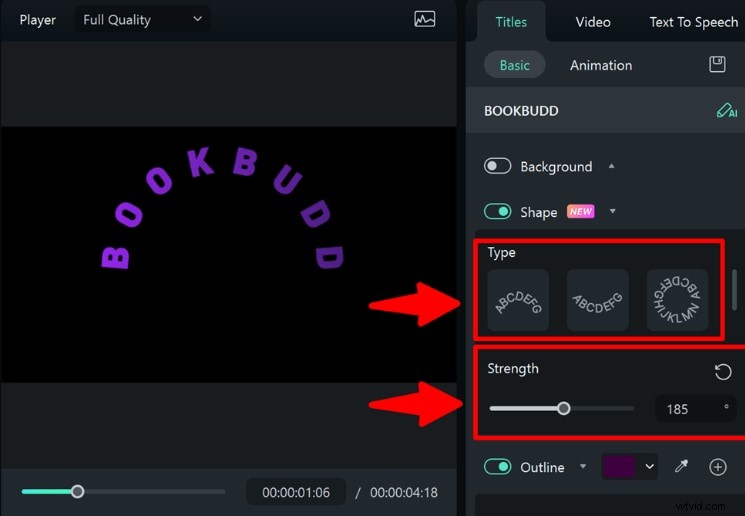Image resolution: width=745 pixels, height=516 pixels.
Task: Turn off the Outline toggle
Action: (497, 467)
